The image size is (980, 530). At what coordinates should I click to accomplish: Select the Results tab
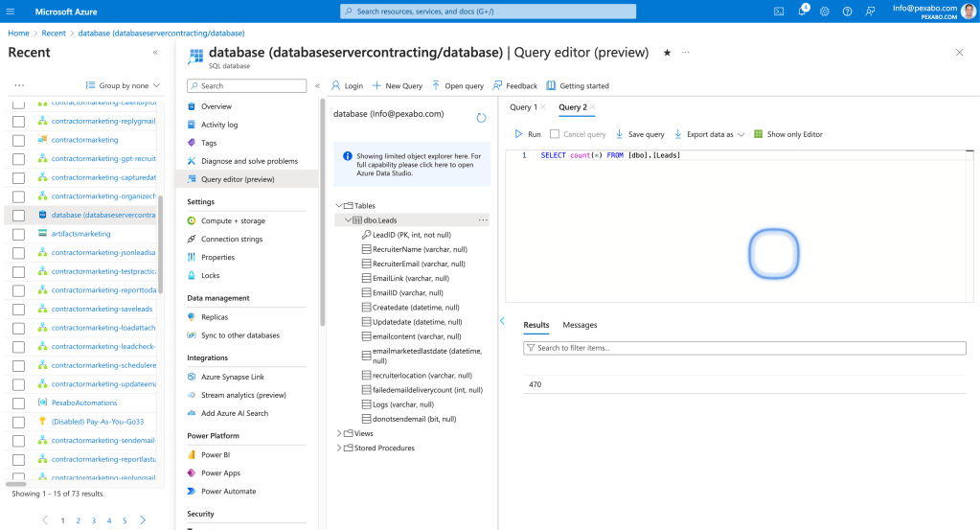536,325
